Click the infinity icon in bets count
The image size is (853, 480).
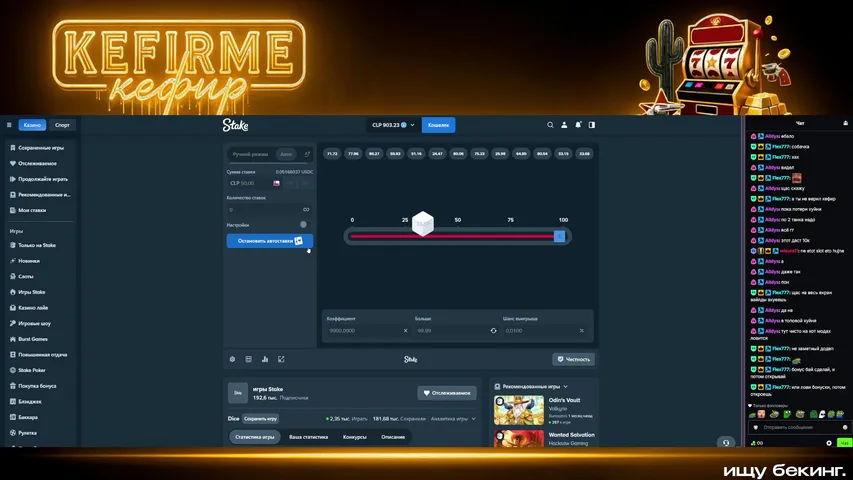[x=306, y=210]
